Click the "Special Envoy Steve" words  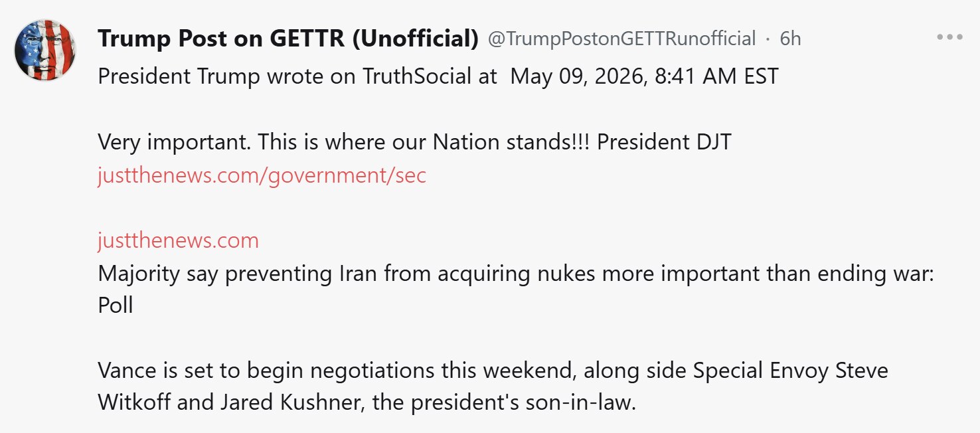[x=791, y=370]
